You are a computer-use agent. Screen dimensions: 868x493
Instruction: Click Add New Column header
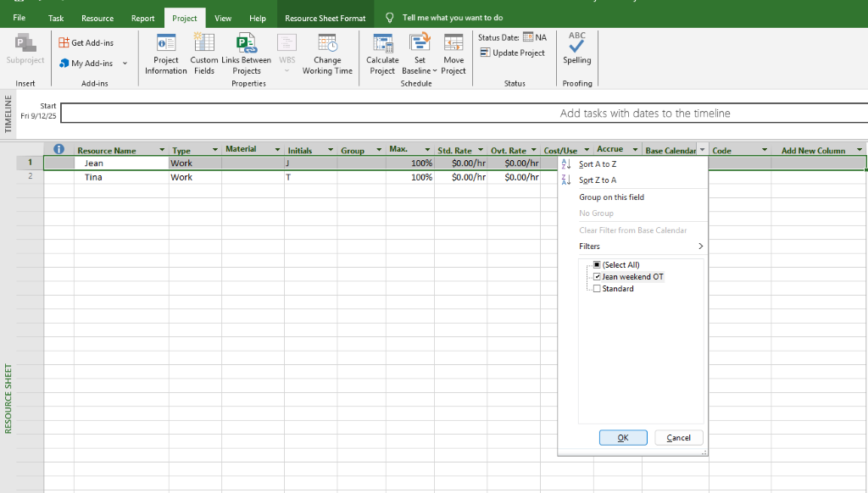coord(814,150)
